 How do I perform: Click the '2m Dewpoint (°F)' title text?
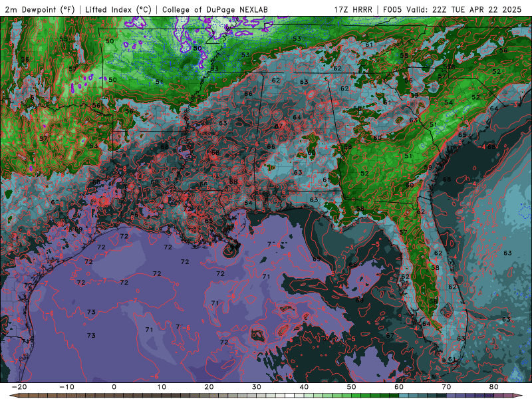click(x=39, y=9)
